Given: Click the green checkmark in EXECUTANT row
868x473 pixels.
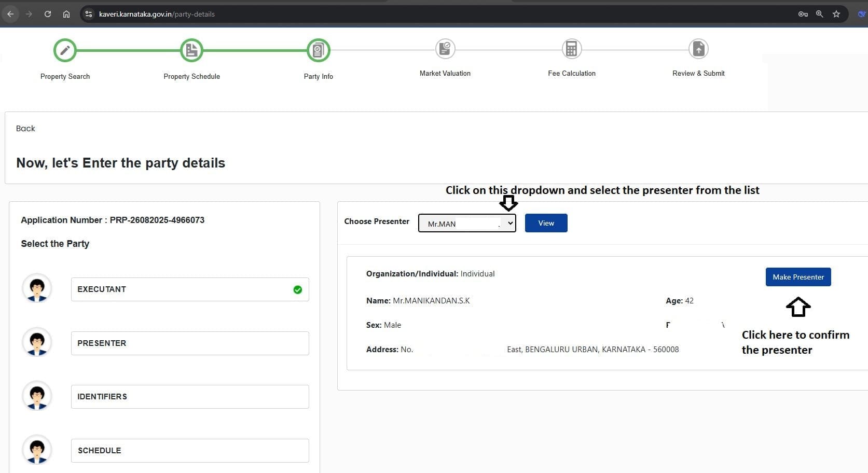Looking at the screenshot, I should 297,290.
